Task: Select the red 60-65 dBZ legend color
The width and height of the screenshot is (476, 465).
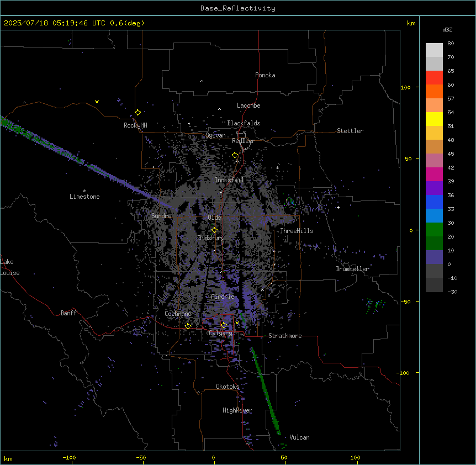Action: click(x=434, y=78)
